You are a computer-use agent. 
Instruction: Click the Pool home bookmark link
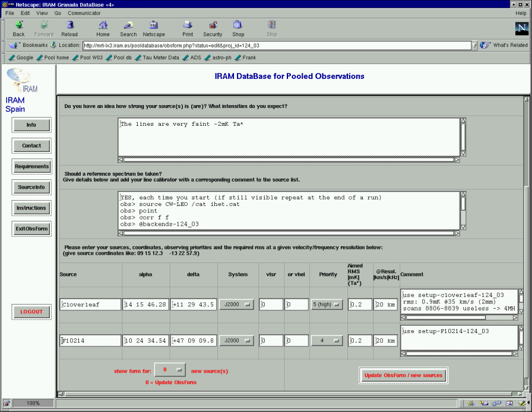tap(56, 58)
